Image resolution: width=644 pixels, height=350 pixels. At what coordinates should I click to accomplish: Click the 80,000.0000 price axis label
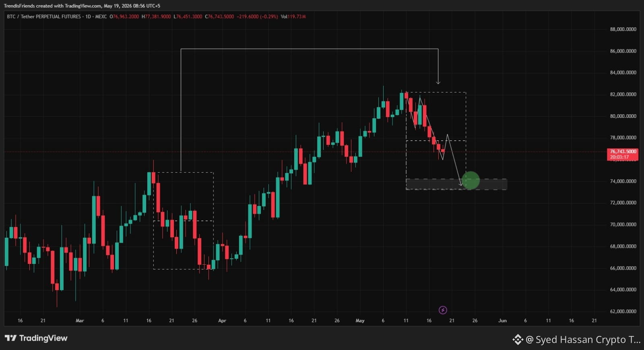[x=623, y=116]
